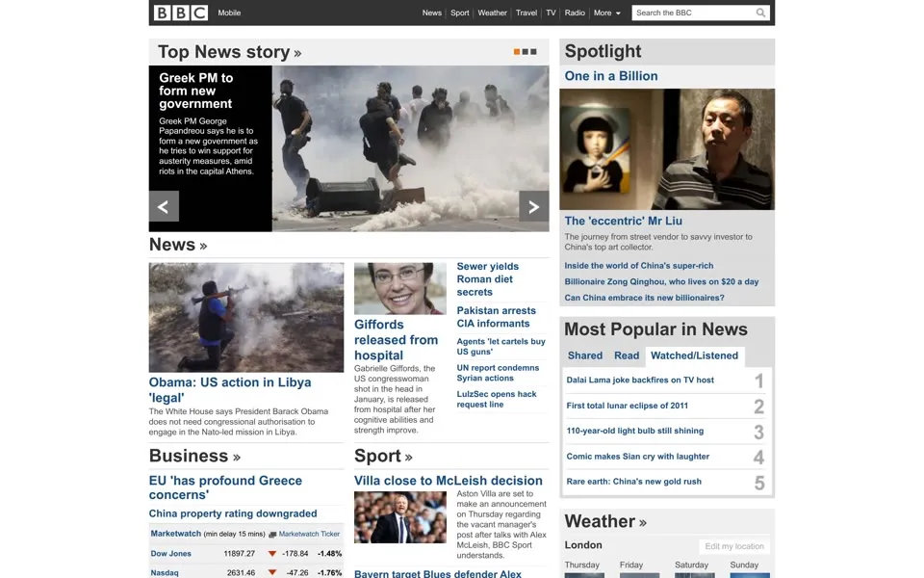Screen dimensions: 924x578
Task: Open '110-year-old light bulb still shining'
Action: coord(634,432)
